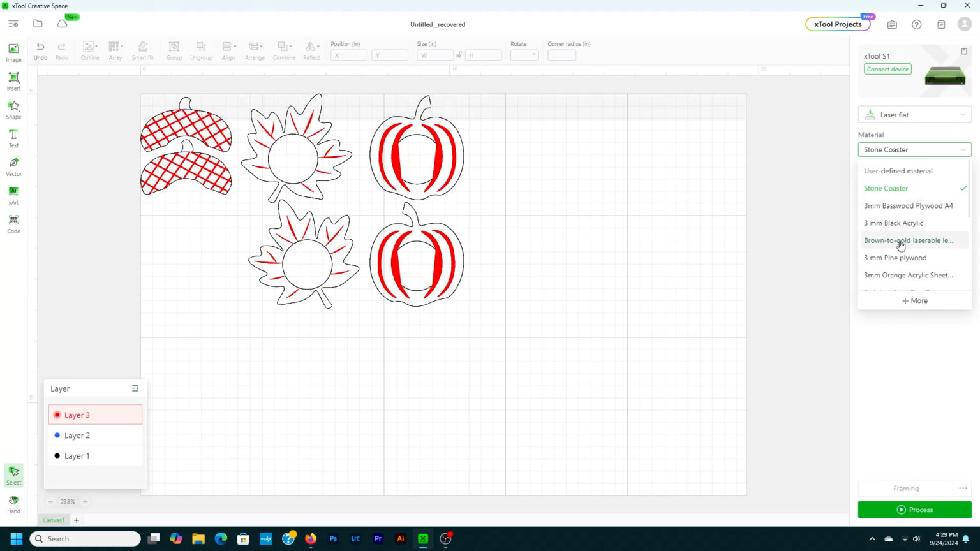Choose 3mm Basswood Plywood A4 material
The image size is (980, 551).
pyautogui.click(x=908, y=206)
